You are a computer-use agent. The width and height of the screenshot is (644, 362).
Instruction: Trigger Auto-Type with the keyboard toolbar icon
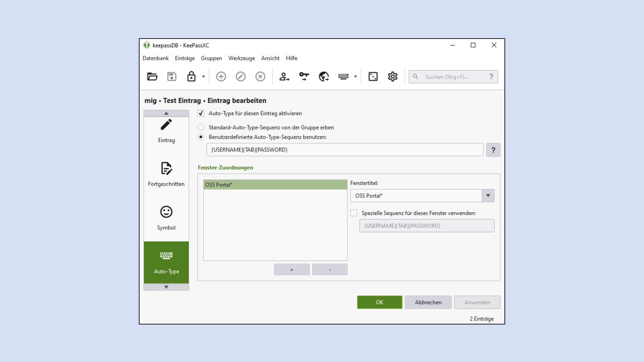pyautogui.click(x=343, y=76)
